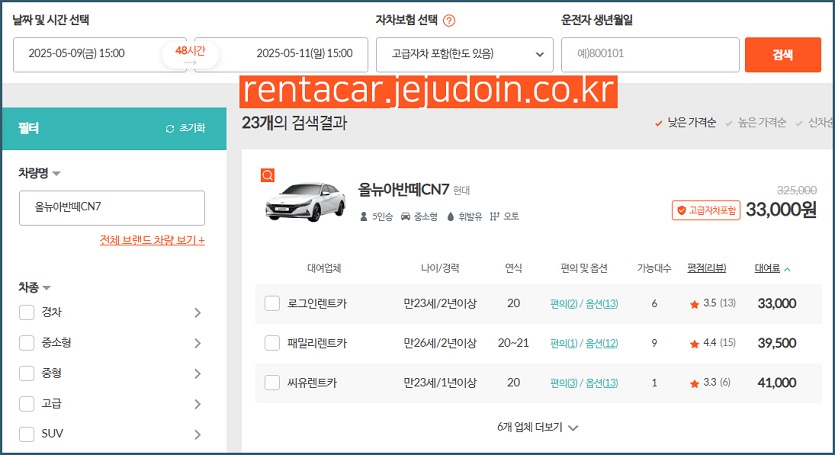Expand the SUV category chevron

click(x=198, y=434)
